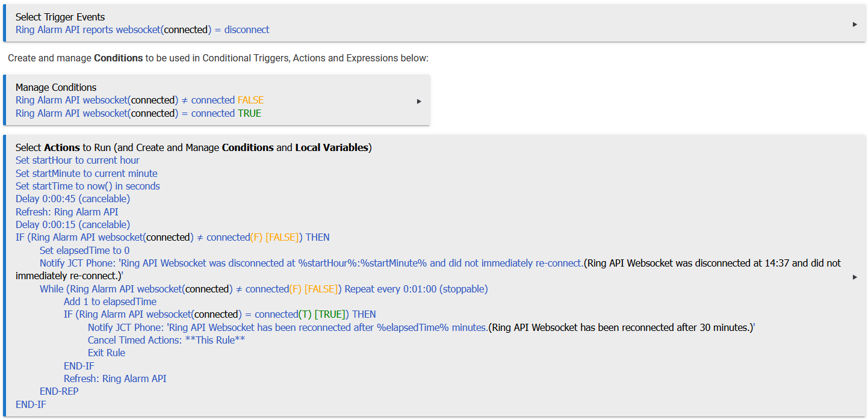Click the 'Select Trigger Events' heading
This screenshot has width=868, height=420.
[60, 17]
